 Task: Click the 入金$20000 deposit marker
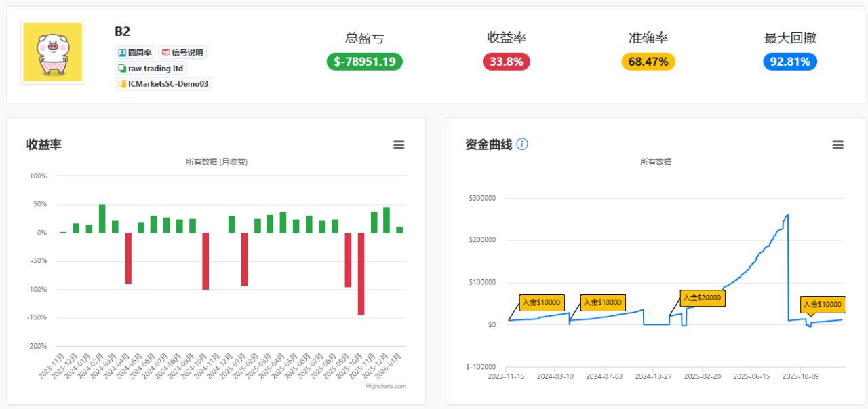click(x=703, y=298)
